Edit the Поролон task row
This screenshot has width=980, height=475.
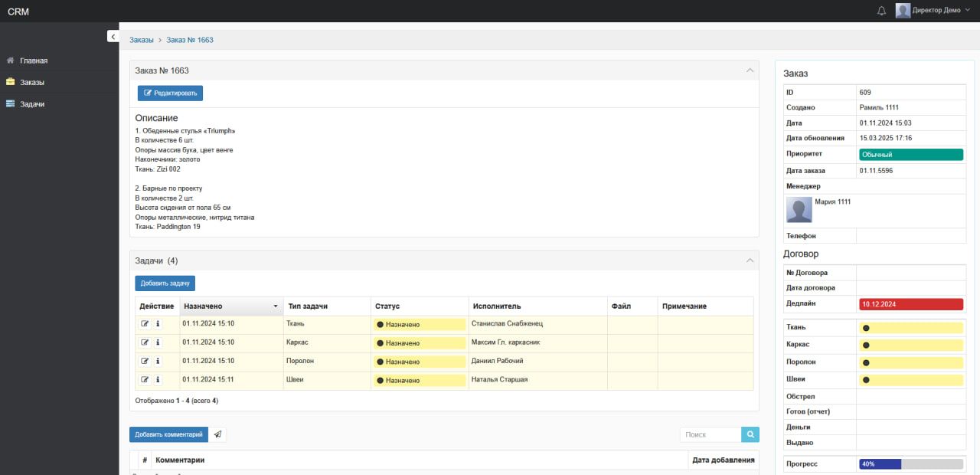click(145, 361)
